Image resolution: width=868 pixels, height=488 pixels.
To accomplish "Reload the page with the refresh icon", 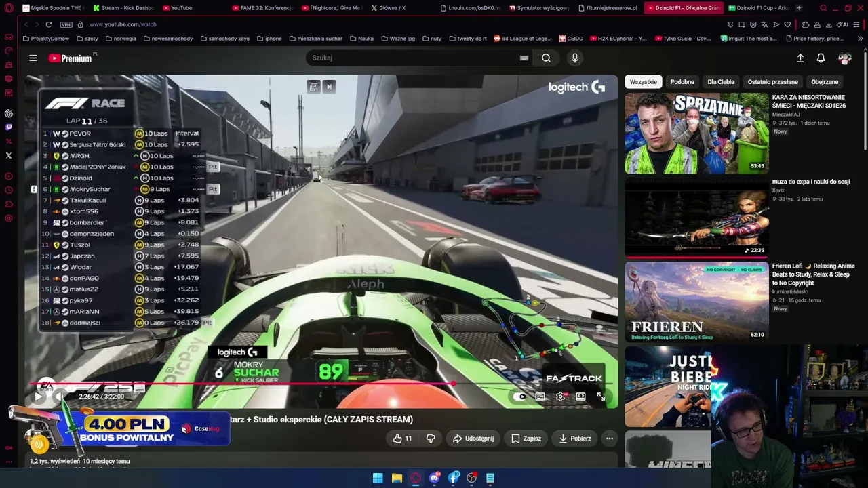I will coord(48,24).
